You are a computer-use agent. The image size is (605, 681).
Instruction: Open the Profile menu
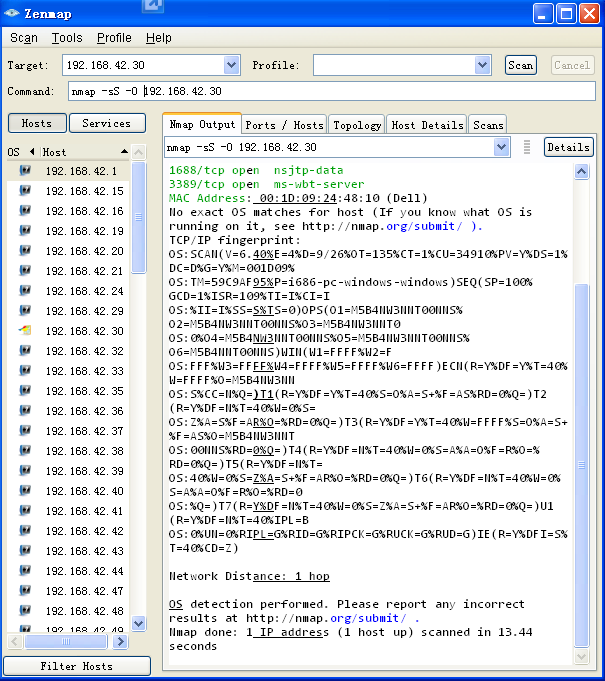[x=114, y=38]
